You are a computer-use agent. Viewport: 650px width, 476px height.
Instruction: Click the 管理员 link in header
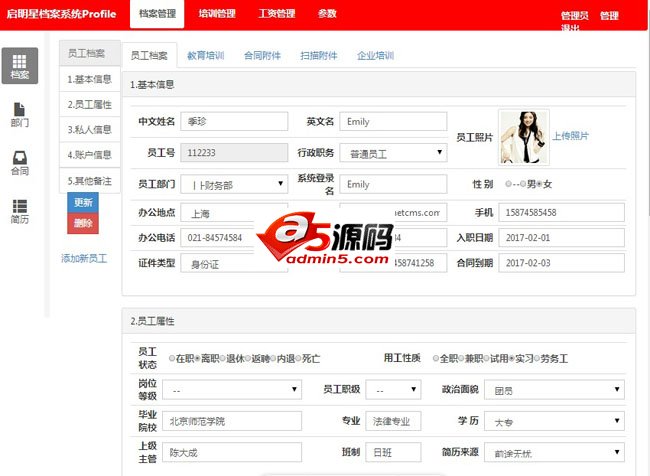tap(575, 16)
